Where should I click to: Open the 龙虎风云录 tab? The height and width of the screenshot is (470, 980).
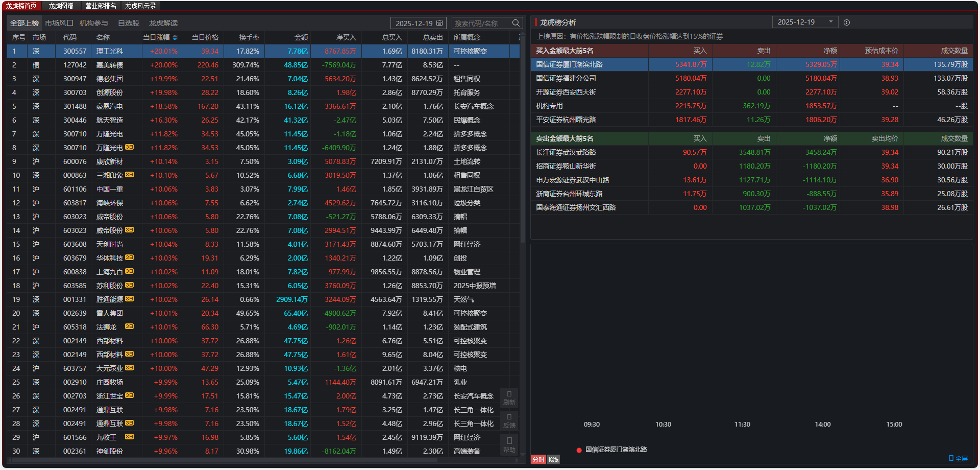point(140,6)
